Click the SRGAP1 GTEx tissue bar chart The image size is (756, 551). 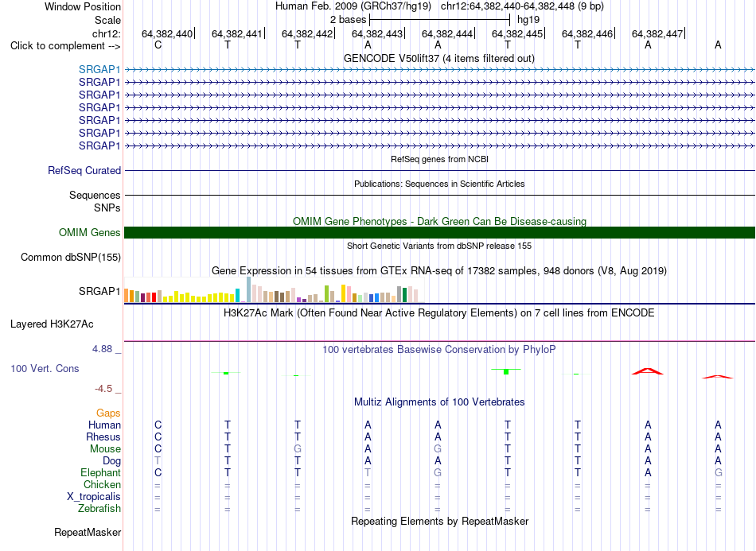click(275, 290)
